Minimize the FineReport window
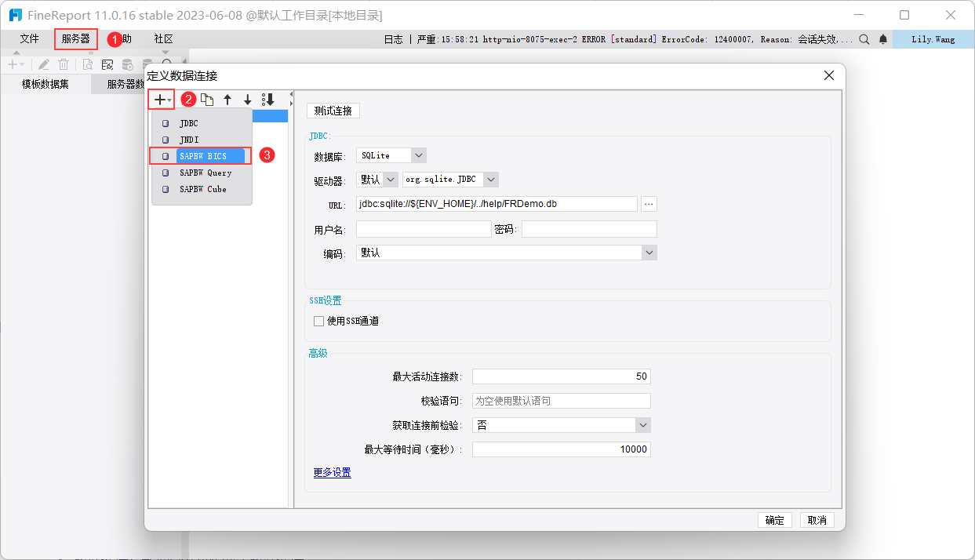Viewport: 975px width, 560px height. coord(859,15)
